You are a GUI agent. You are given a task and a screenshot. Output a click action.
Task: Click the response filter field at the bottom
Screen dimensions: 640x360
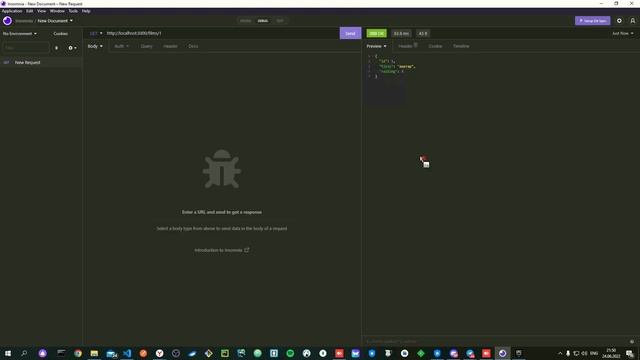pos(496,341)
